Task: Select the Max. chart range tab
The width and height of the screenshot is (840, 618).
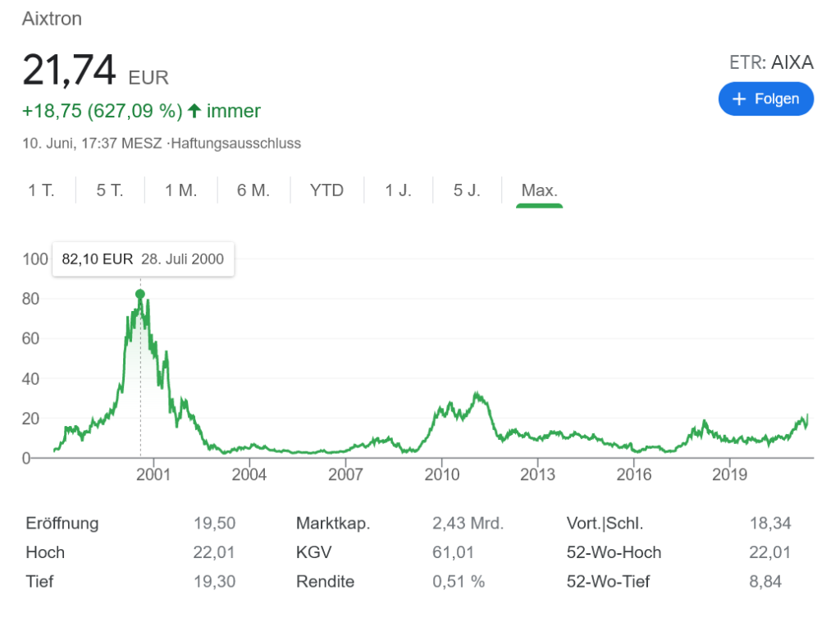Action: [x=539, y=190]
